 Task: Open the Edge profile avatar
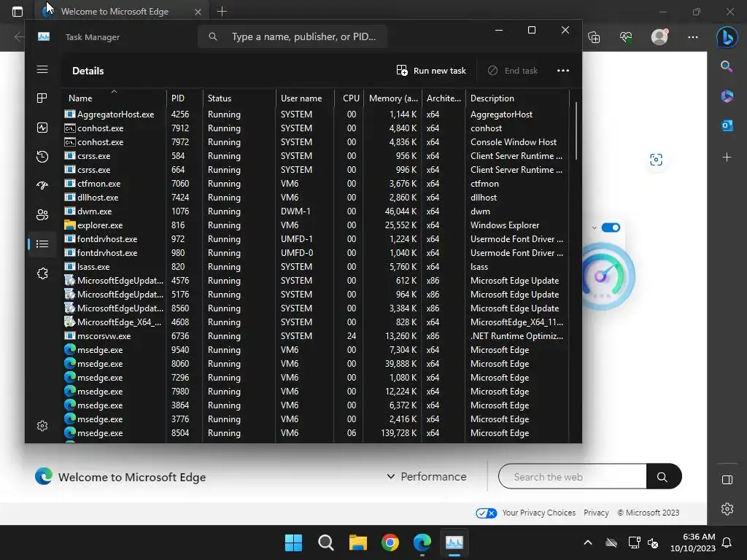point(659,37)
